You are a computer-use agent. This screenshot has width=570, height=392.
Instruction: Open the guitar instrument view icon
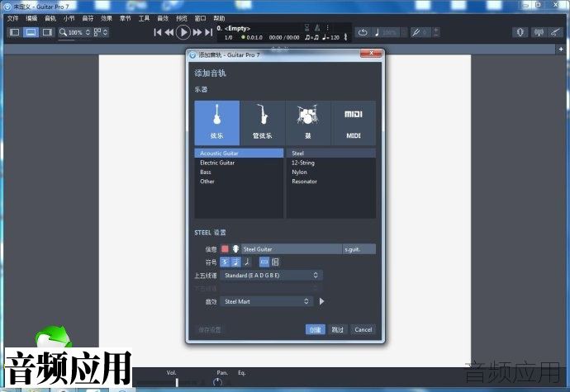pyautogui.click(x=555, y=32)
